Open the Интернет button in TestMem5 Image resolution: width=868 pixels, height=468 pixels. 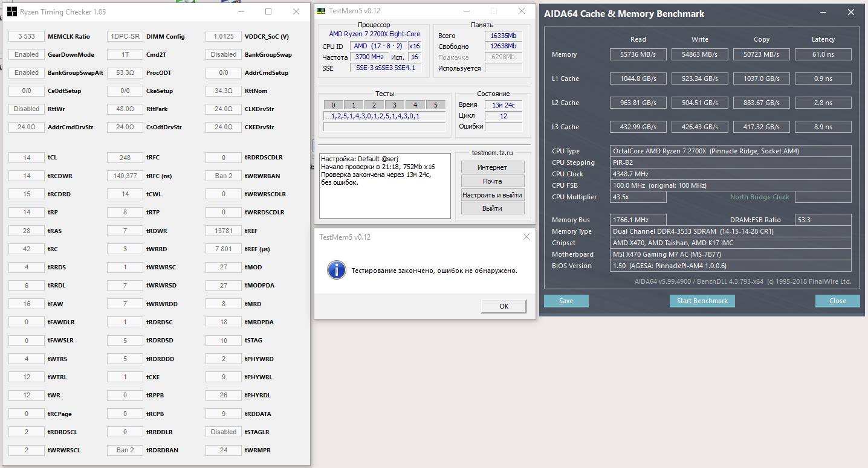coord(492,167)
